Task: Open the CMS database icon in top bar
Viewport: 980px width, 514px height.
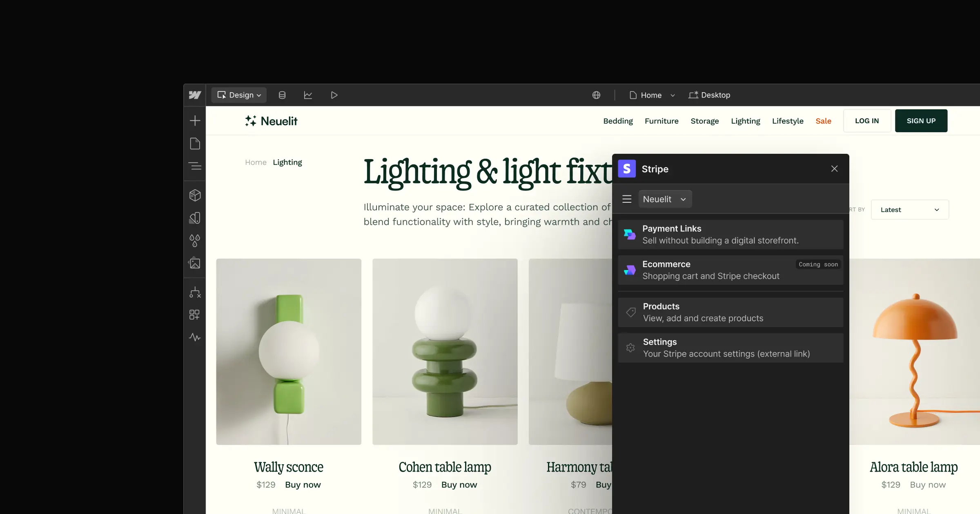Action: click(x=282, y=95)
